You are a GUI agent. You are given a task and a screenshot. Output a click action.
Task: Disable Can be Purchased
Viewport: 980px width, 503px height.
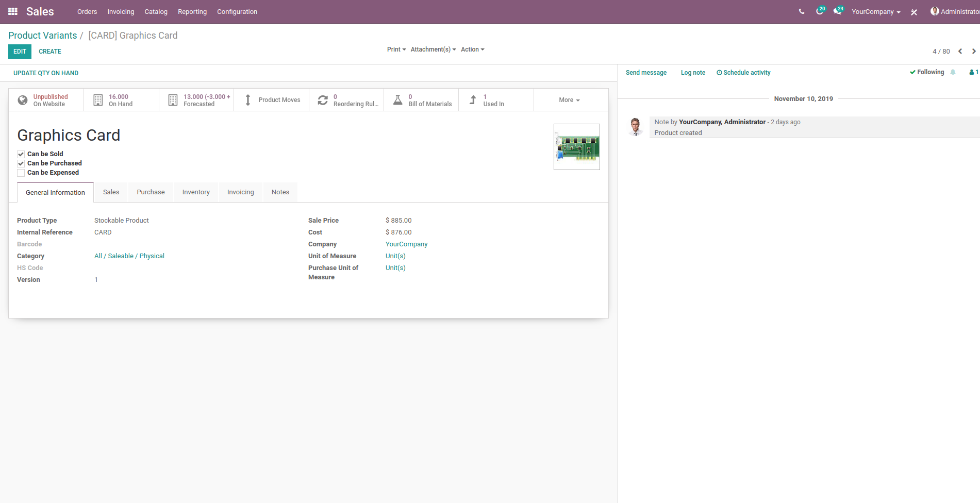pos(21,163)
